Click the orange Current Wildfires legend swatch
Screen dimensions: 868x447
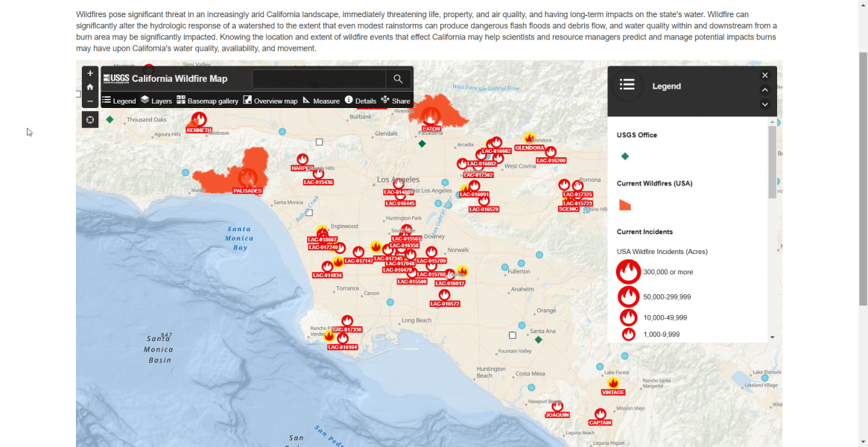625,206
